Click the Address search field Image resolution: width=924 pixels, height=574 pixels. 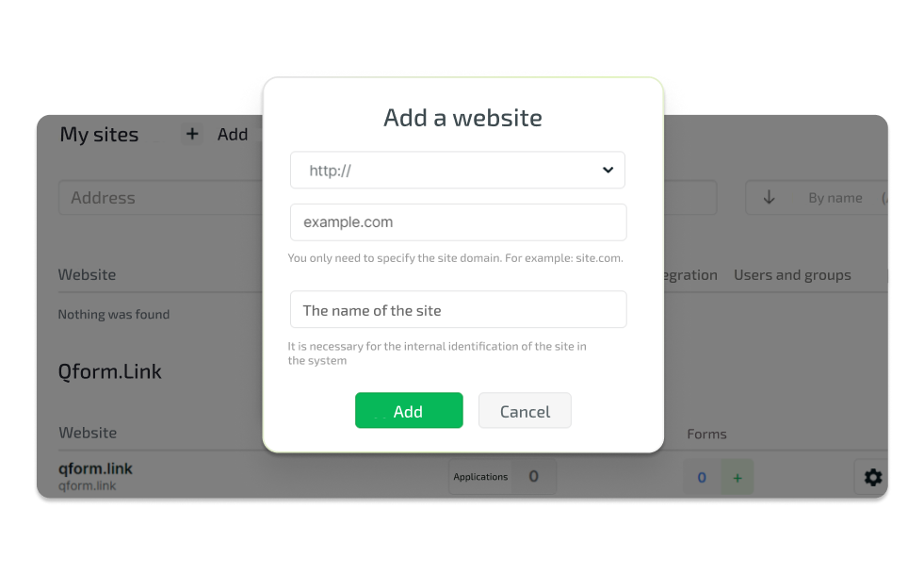pos(160,198)
